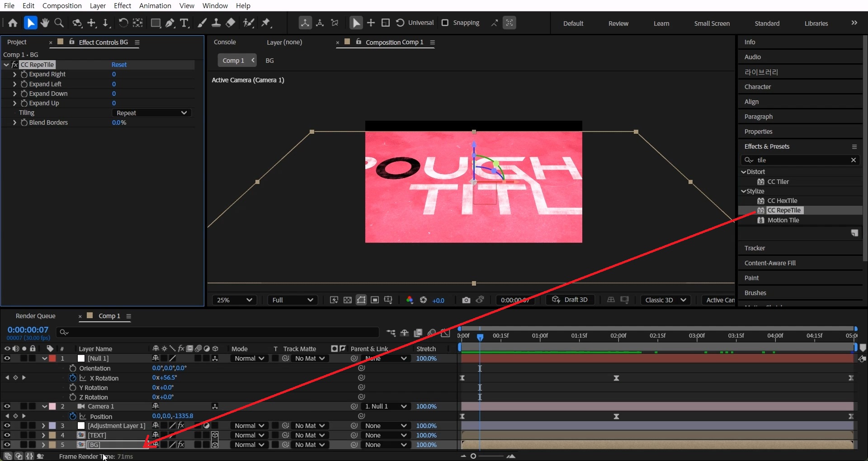Screen dimensions: 868x461
Task: Open the Content-Aware Fill panel
Action: (770, 263)
